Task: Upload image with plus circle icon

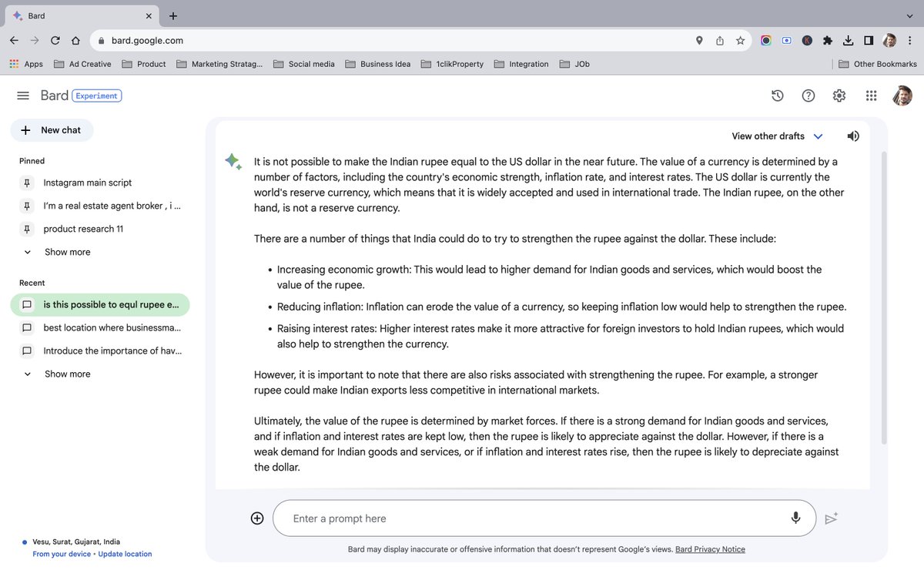Action: click(257, 518)
